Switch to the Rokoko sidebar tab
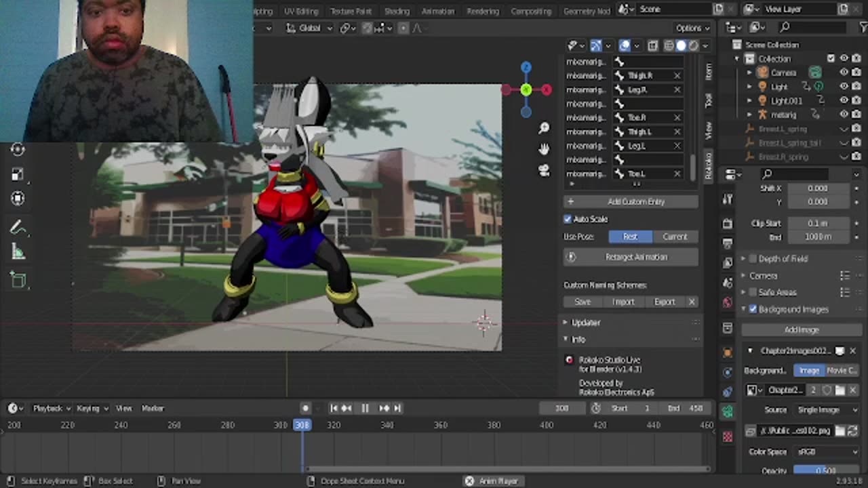 coord(709,166)
